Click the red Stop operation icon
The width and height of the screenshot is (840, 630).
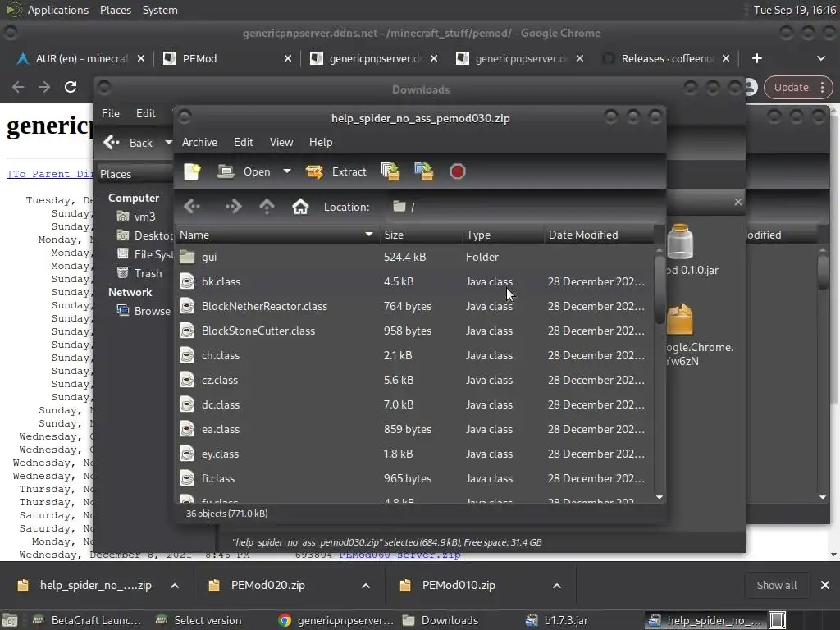(457, 171)
